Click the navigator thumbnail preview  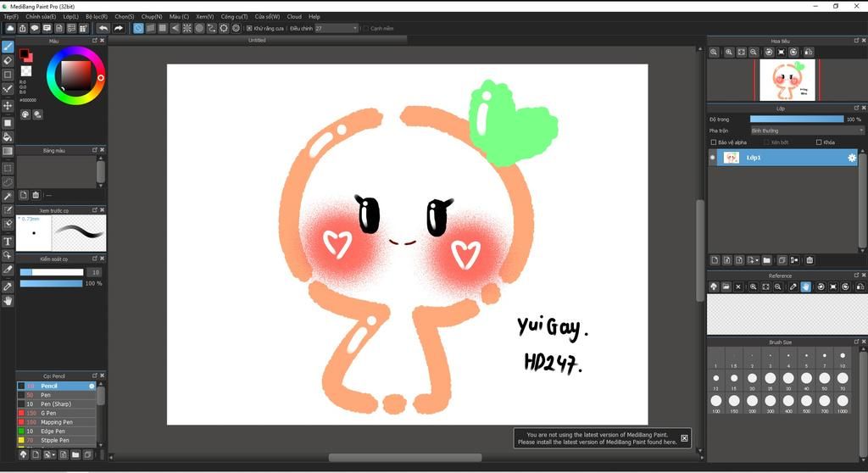pyautogui.click(x=787, y=80)
